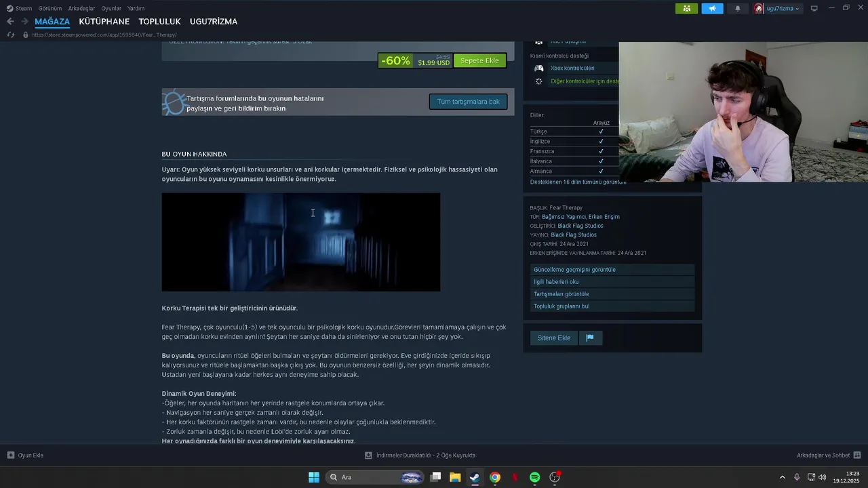Click the flag report button

pyautogui.click(x=590, y=338)
